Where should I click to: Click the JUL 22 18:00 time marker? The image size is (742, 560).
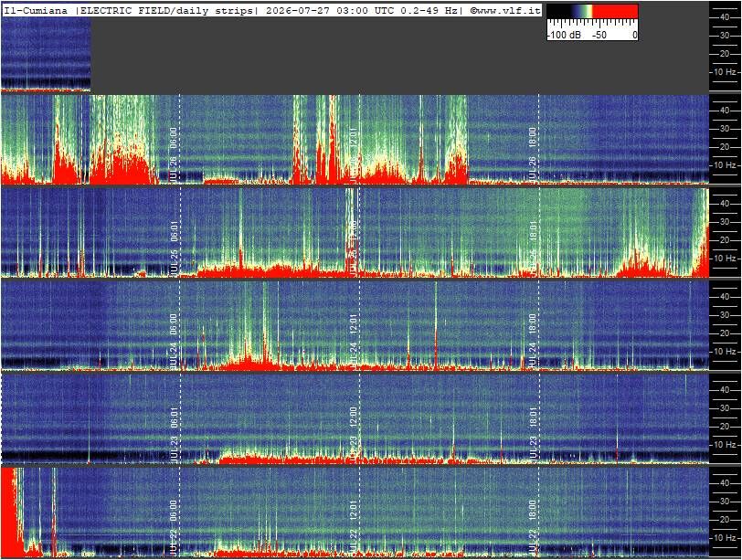click(x=533, y=527)
